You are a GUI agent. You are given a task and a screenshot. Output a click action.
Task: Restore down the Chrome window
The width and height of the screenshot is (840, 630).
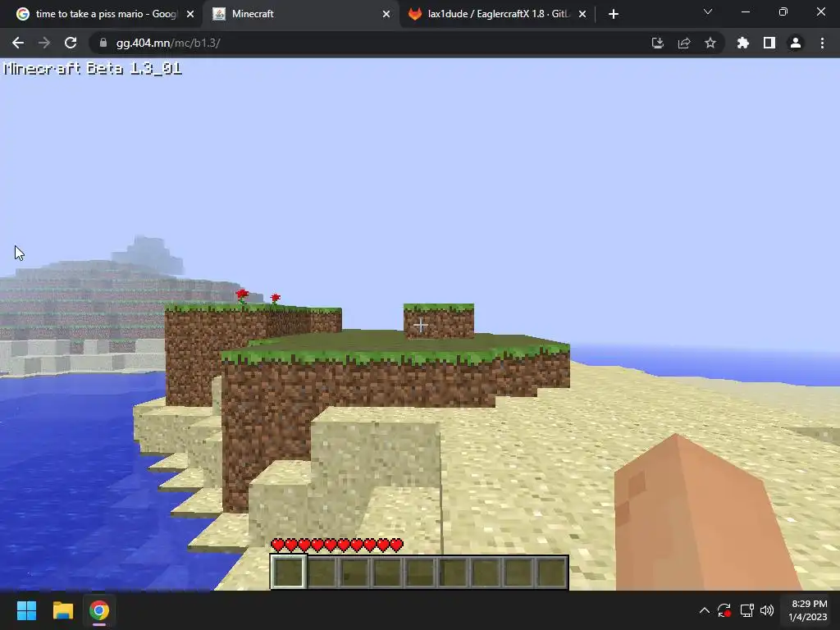point(783,11)
